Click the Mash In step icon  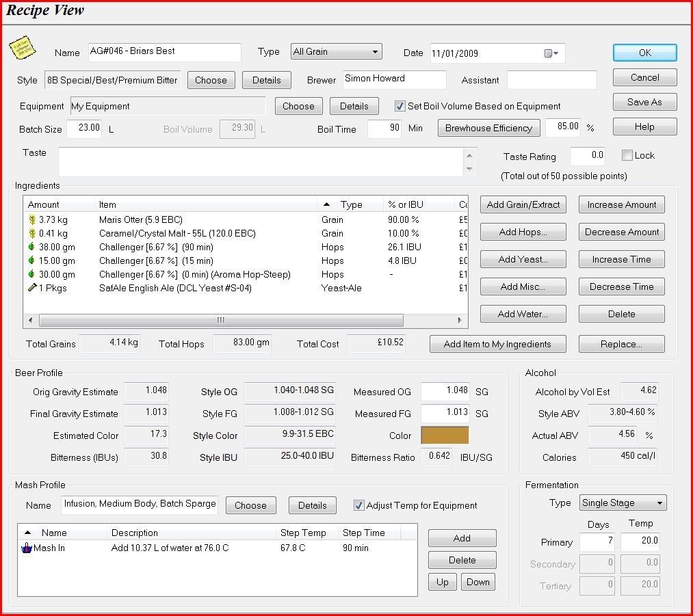[x=27, y=548]
